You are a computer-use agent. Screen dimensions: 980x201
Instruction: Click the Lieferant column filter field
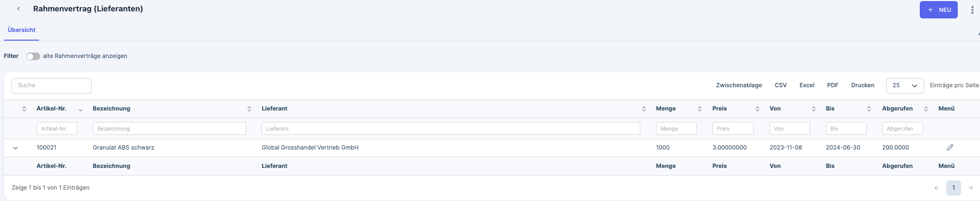pos(450,128)
